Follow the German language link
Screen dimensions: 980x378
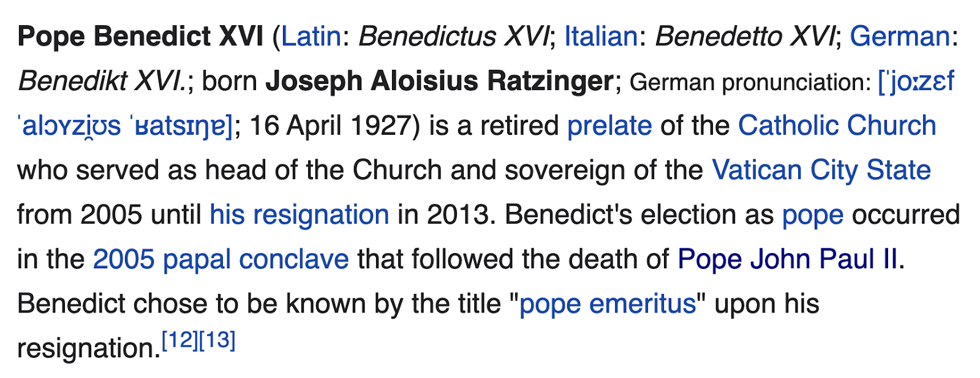pyautogui.click(x=900, y=36)
